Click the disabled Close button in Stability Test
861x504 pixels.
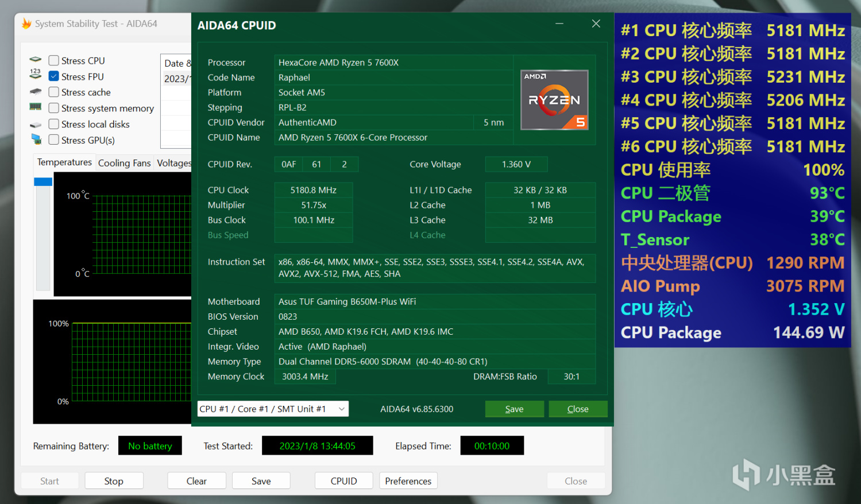[x=576, y=481]
